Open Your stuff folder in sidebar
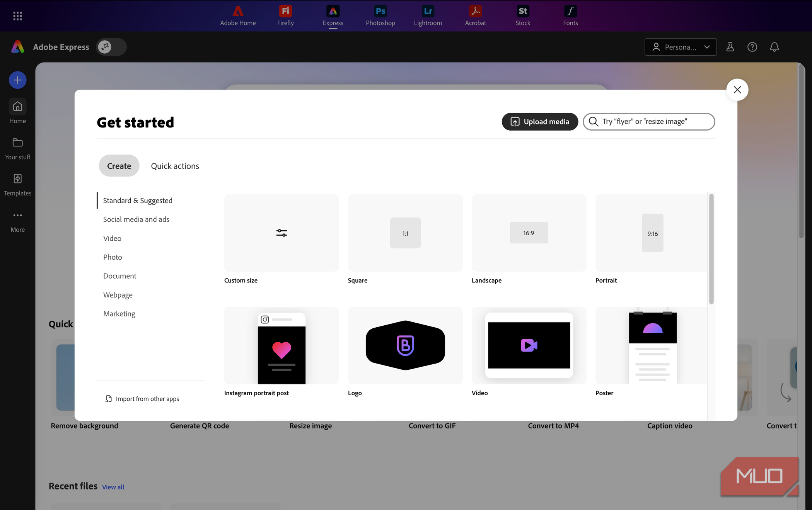 click(x=17, y=148)
